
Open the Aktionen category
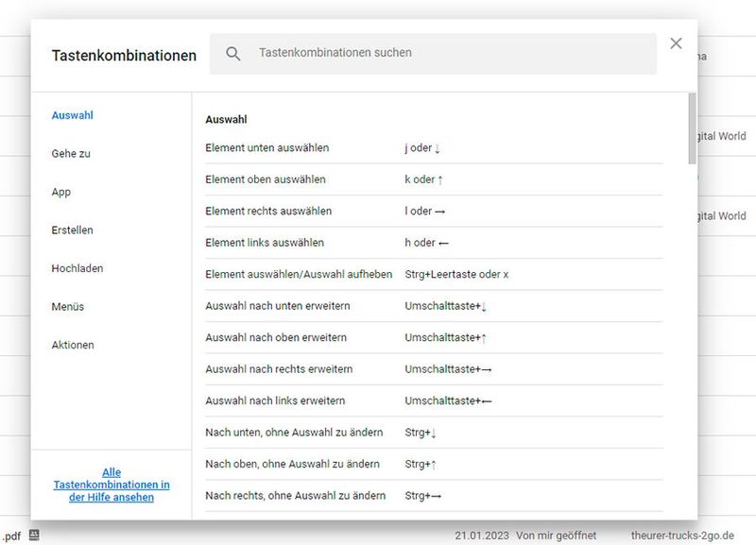(x=73, y=345)
